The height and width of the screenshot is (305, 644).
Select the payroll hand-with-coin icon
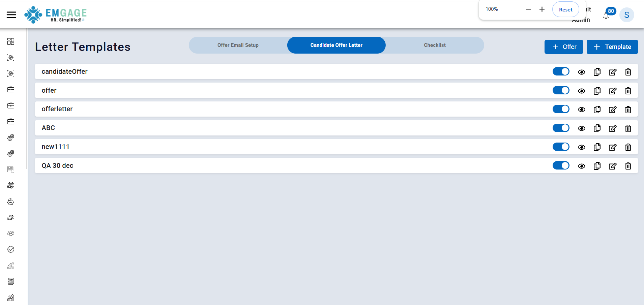tap(11, 217)
